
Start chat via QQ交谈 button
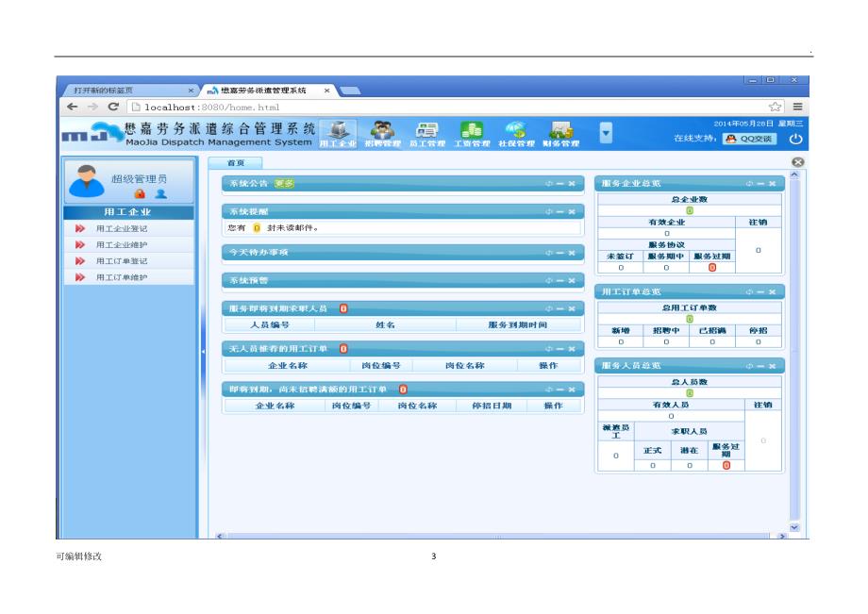(749, 139)
